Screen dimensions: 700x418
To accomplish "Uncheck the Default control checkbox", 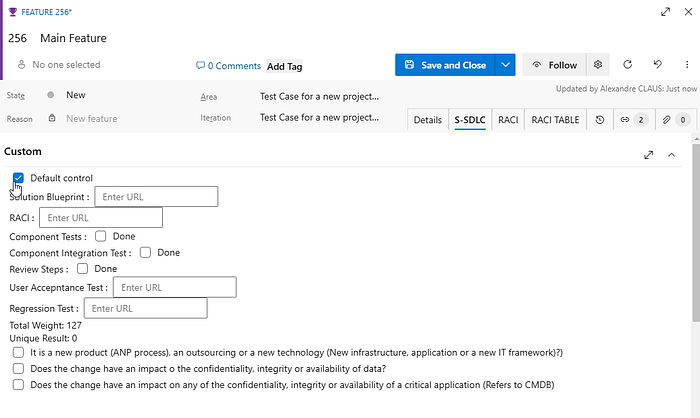I will (18, 178).
